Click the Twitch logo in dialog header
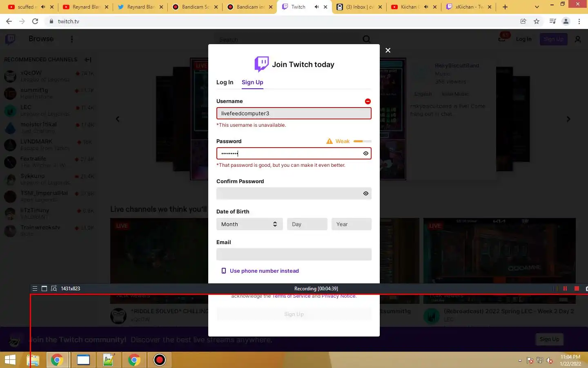Viewport: 588px width, 368px height. point(262,64)
